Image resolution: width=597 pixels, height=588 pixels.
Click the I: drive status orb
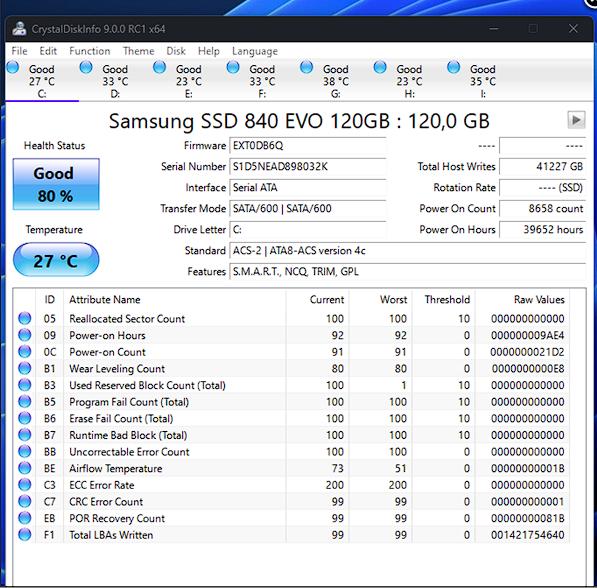[453, 67]
